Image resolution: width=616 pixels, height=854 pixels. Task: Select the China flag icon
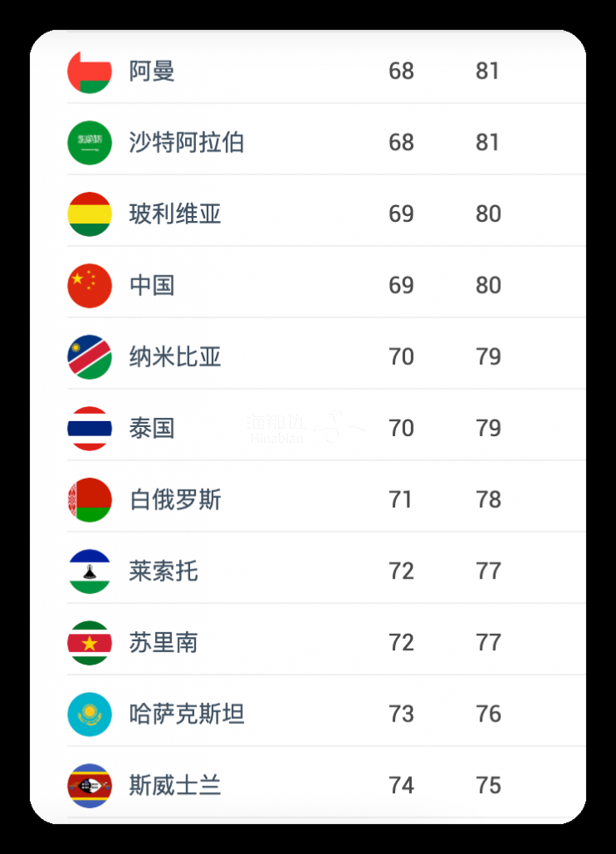pos(89,285)
